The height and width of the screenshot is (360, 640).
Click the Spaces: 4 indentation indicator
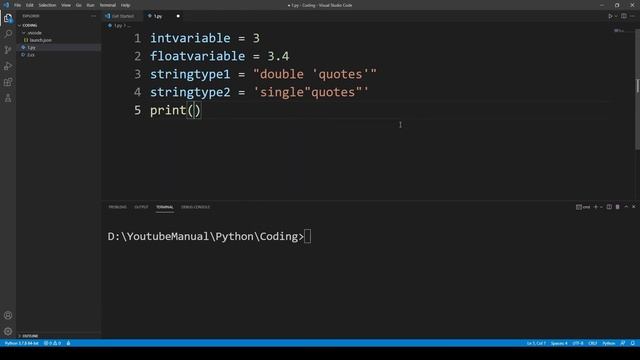559,343
